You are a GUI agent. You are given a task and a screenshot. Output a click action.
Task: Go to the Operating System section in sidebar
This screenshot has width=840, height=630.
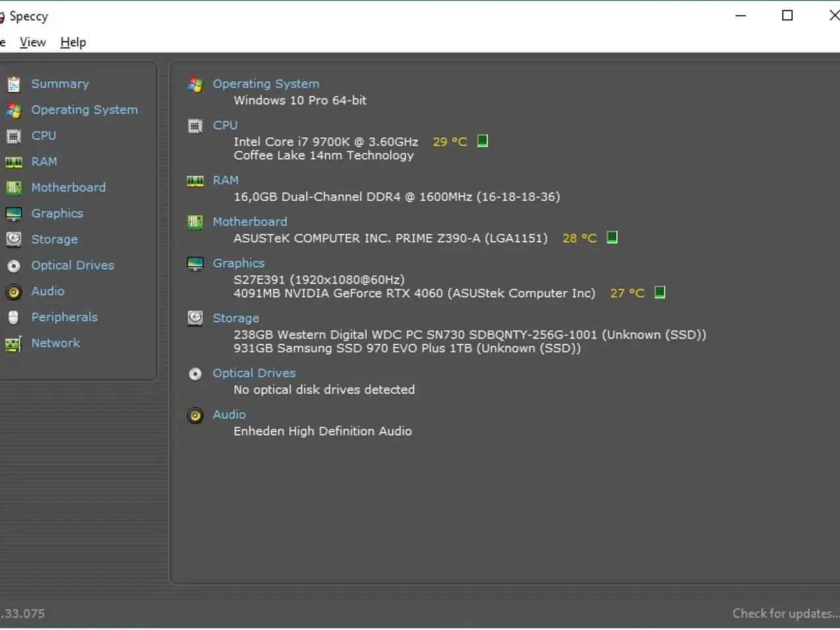[85, 110]
